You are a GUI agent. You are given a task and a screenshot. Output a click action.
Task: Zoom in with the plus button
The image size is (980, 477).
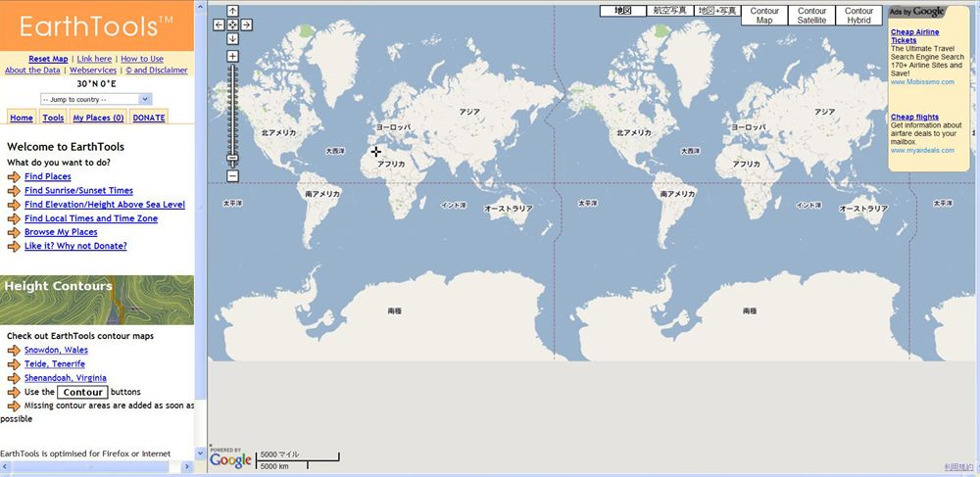(x=232, y=56)
